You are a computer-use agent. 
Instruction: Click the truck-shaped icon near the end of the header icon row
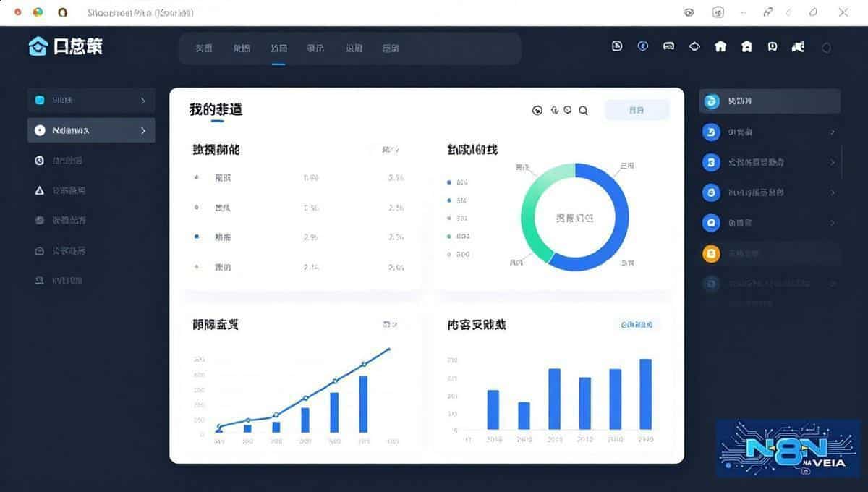click(x=799, y=46)
